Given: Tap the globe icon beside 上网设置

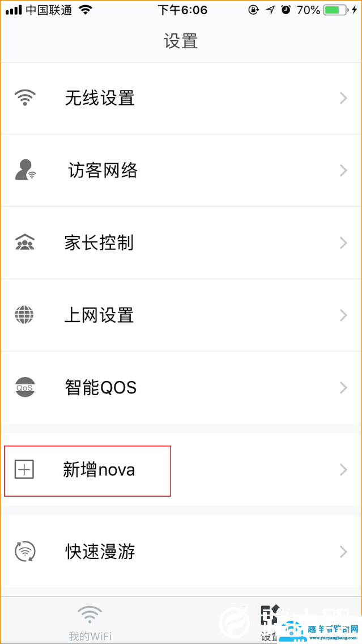Looking at the screenshot, I should [25, 315].
